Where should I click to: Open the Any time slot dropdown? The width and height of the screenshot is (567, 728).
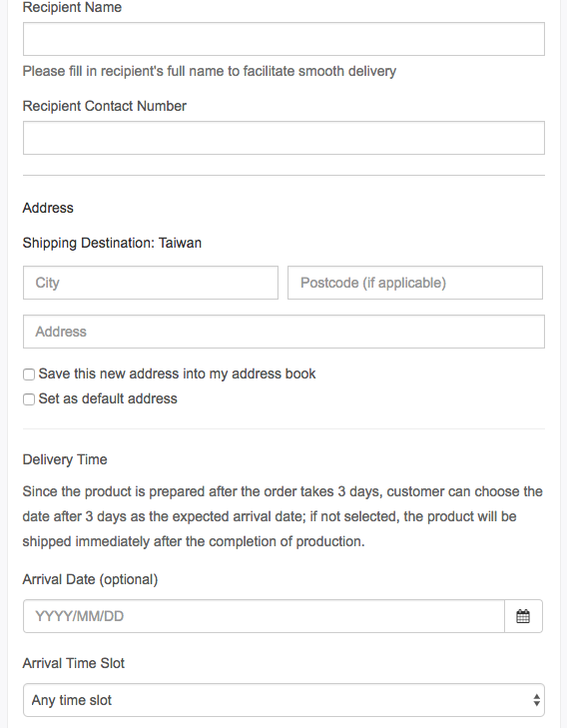pos(283,700)
